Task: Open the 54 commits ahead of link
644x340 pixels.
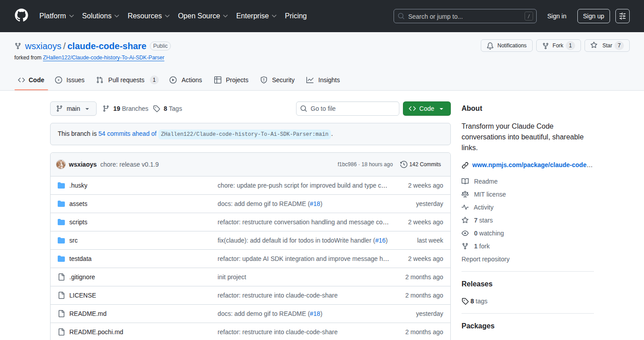Action: point(127,134)
